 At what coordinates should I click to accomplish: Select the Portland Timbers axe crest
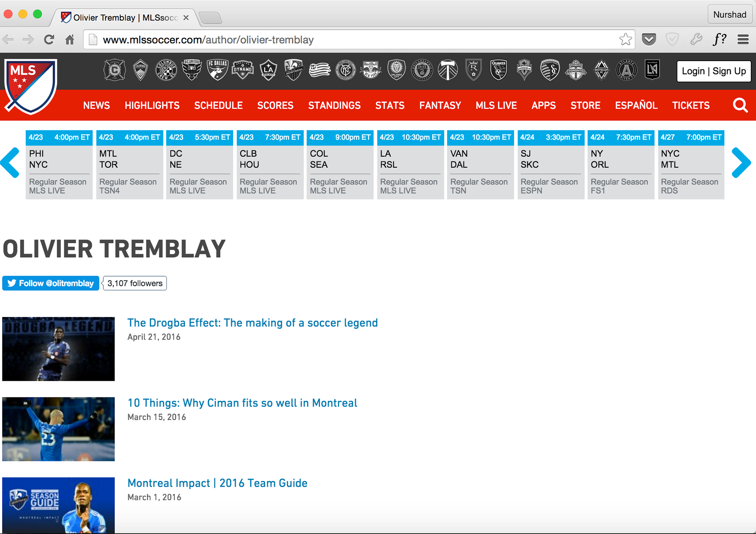tap(448, 70)
